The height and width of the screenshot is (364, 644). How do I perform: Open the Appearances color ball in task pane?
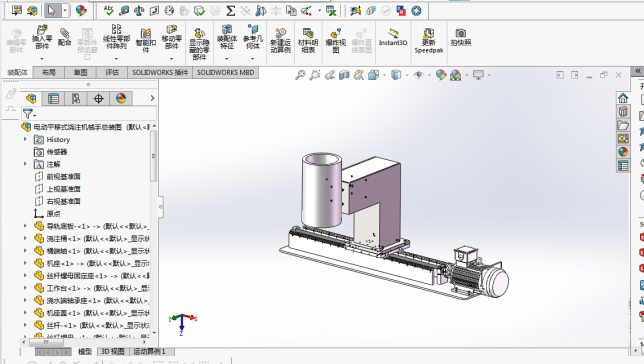pos(623,152)
